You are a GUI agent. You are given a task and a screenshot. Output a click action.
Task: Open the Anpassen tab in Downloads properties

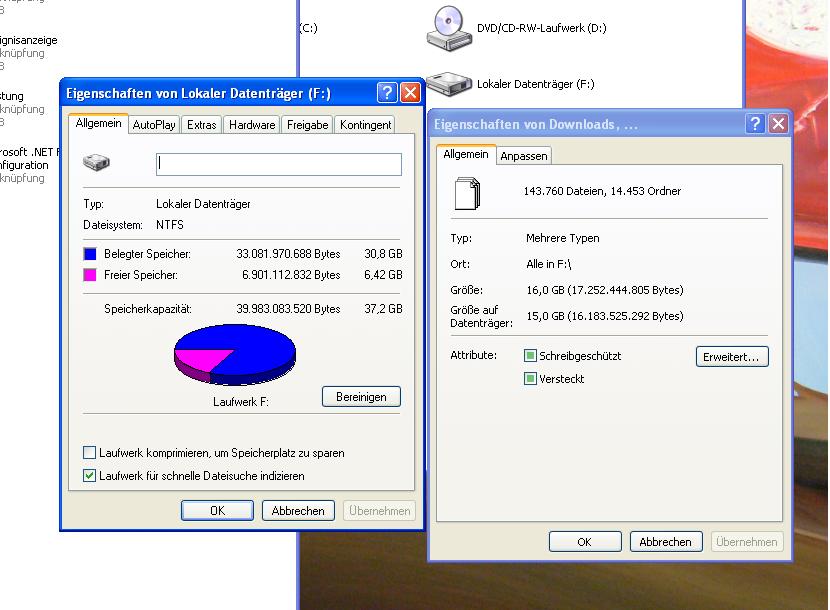coord(524,156)
